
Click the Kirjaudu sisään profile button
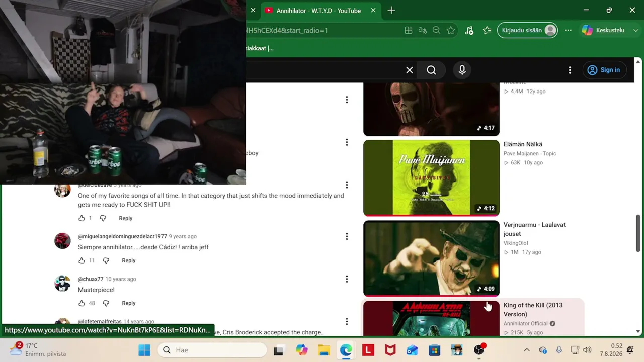pos(527,30)
